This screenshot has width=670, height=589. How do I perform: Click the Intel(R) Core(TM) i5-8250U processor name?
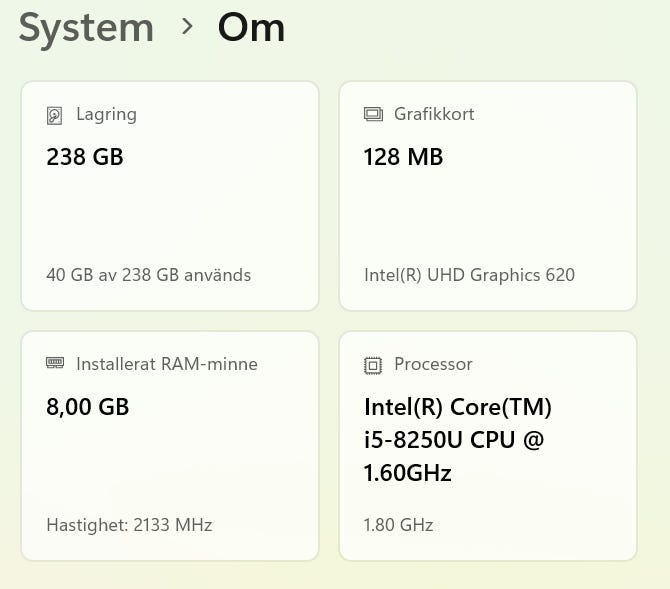click(x=458, y=440)
